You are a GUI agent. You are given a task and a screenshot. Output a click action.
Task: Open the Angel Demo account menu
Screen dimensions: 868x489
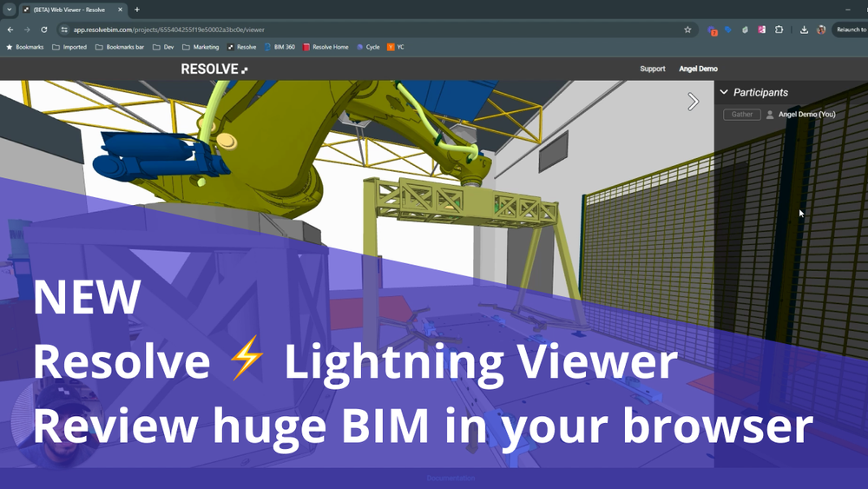698,69
